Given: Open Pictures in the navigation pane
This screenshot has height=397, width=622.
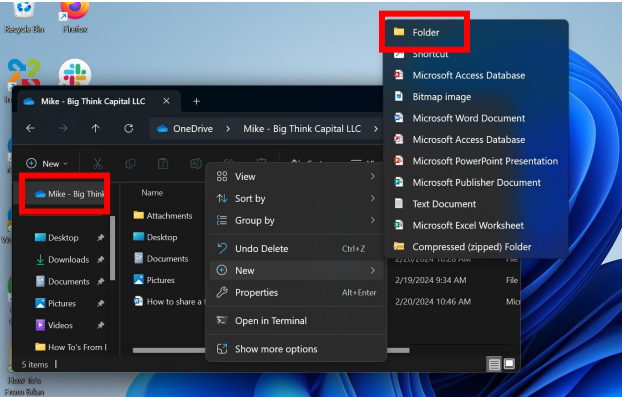Looking at the screenshot, I should click(56, 303).
